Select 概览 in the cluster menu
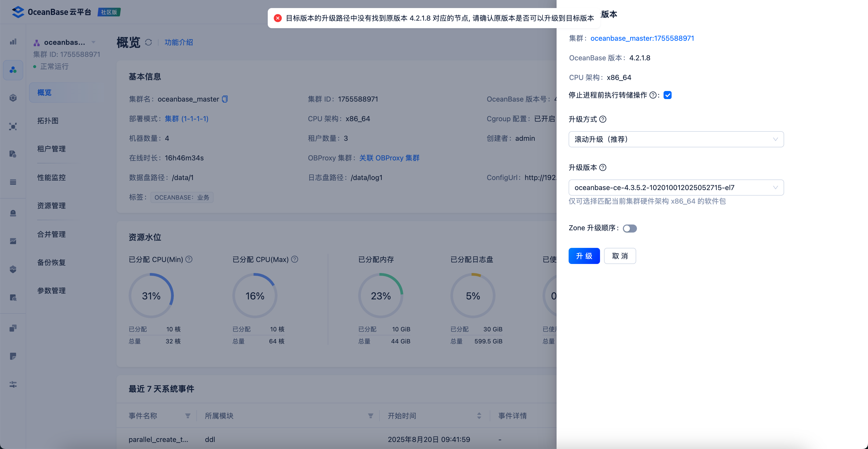Viewport: 868px width, 449px height. pyautogui.click(x=66, y=93)
